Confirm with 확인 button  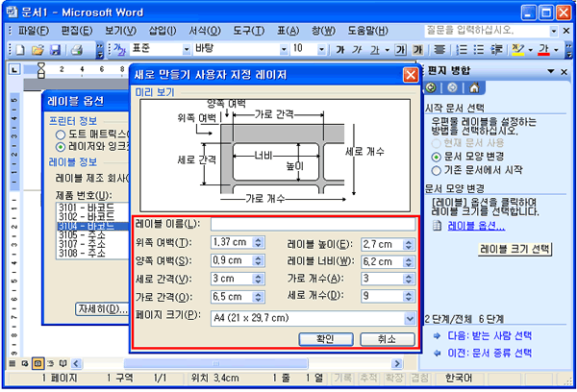coord(326,339)
